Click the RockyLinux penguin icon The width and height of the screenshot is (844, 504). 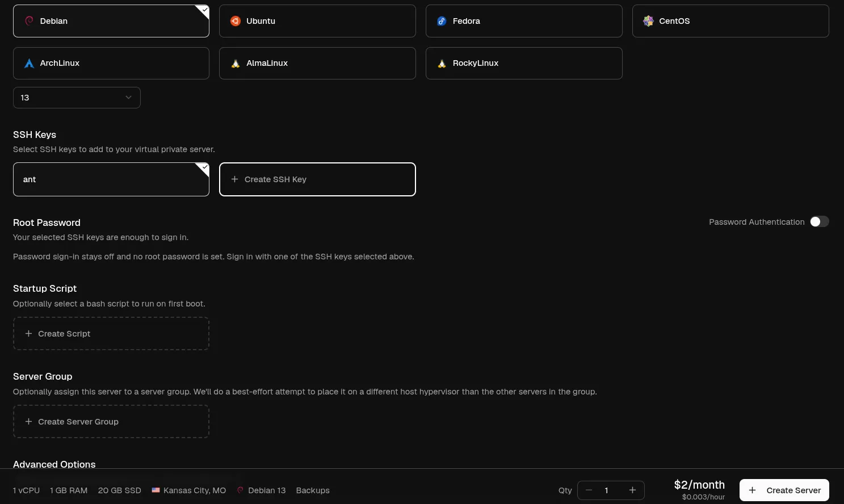[x=442, y=63]
